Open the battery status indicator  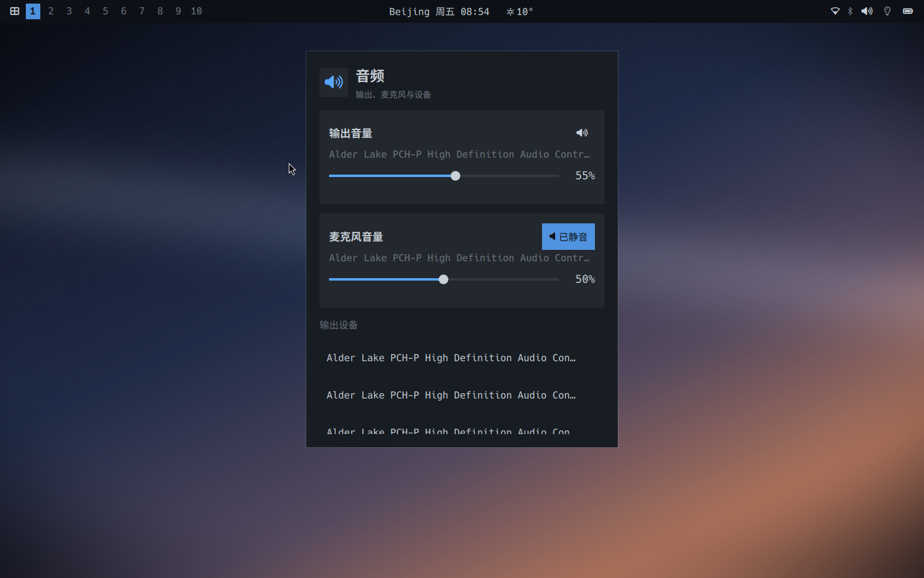pos(908,11)
